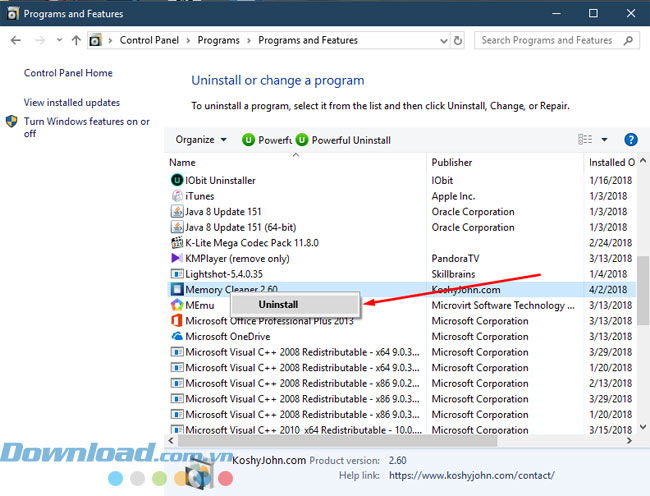Screen dimensions: 650x496
Task: Click the Control Panel icon in address bar
Action: pos(95,41)
